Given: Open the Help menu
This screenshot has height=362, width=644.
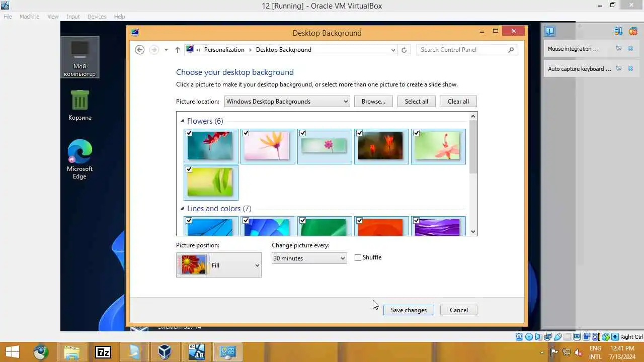Looking at the screenshot, I should point(119,17).
